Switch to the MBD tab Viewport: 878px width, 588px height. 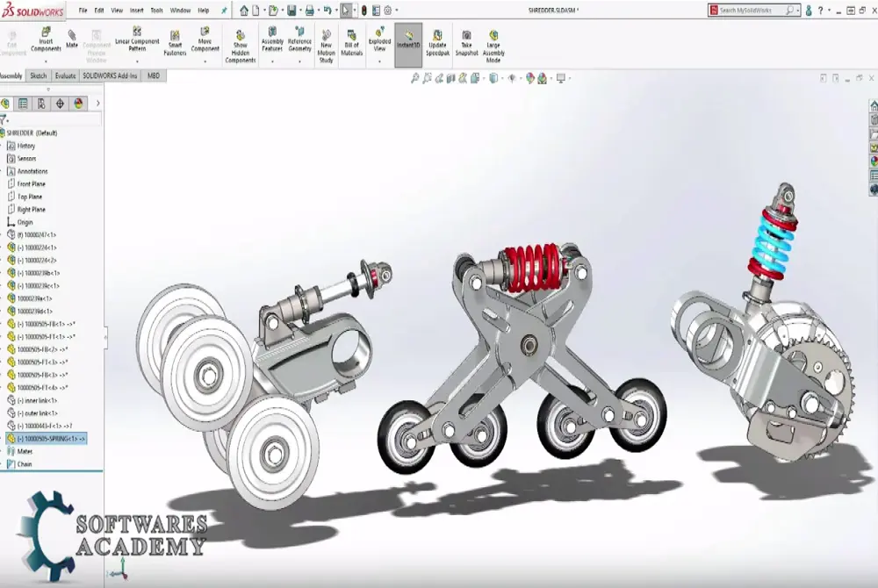pos(154,75)
